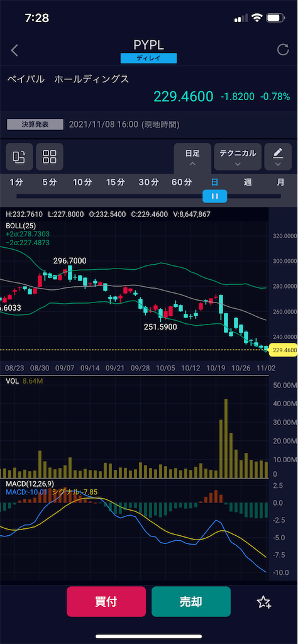
Task: Add PYPL to favorites with star icon
Action: coord(263,602)
